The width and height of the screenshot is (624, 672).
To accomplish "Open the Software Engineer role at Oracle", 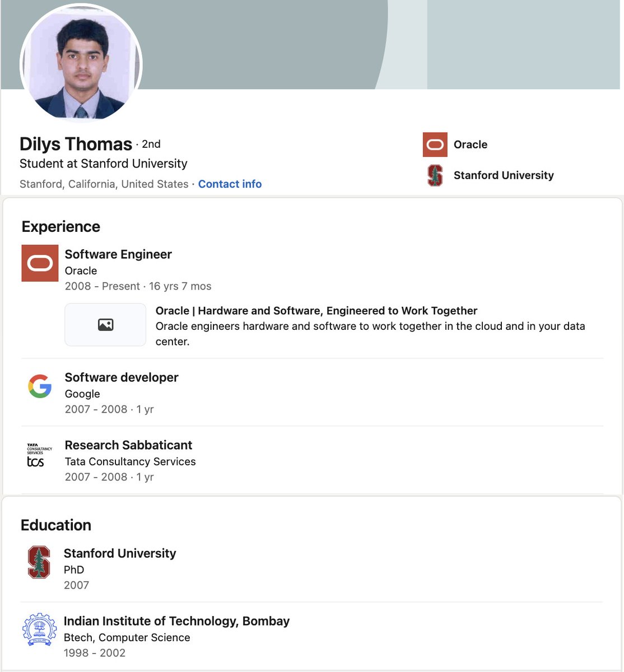I will [118, 254].
